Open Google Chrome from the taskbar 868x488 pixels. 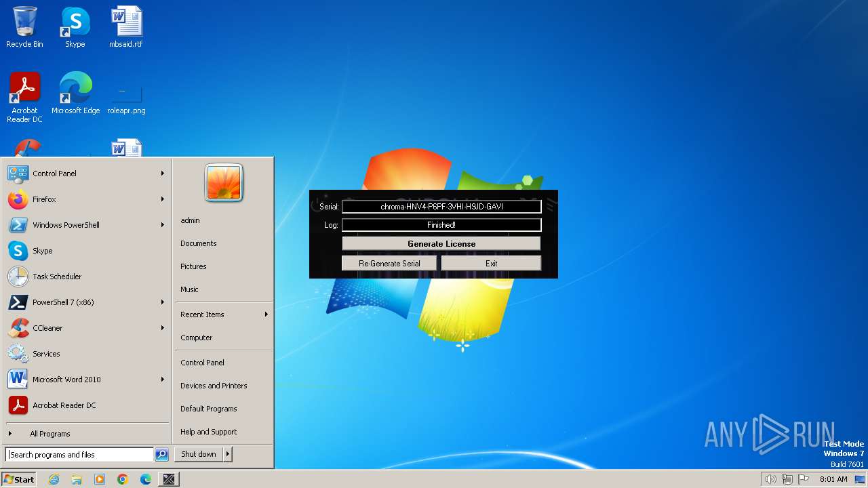[x=123, y=479]
